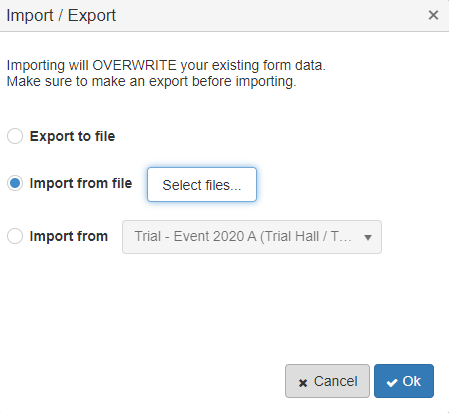
Task: Click the OVERWRITE warning message line
Action: point(166,65)
